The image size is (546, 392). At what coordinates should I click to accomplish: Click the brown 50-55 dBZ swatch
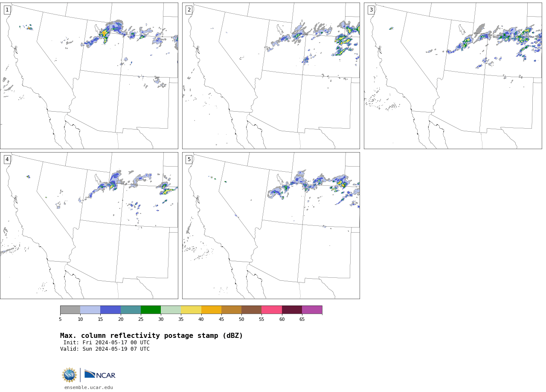(252, 310)
